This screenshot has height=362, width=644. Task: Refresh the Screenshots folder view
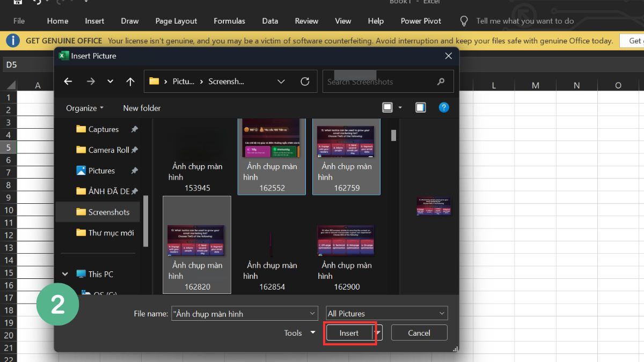pyautogui.click(x=305, y=81)
